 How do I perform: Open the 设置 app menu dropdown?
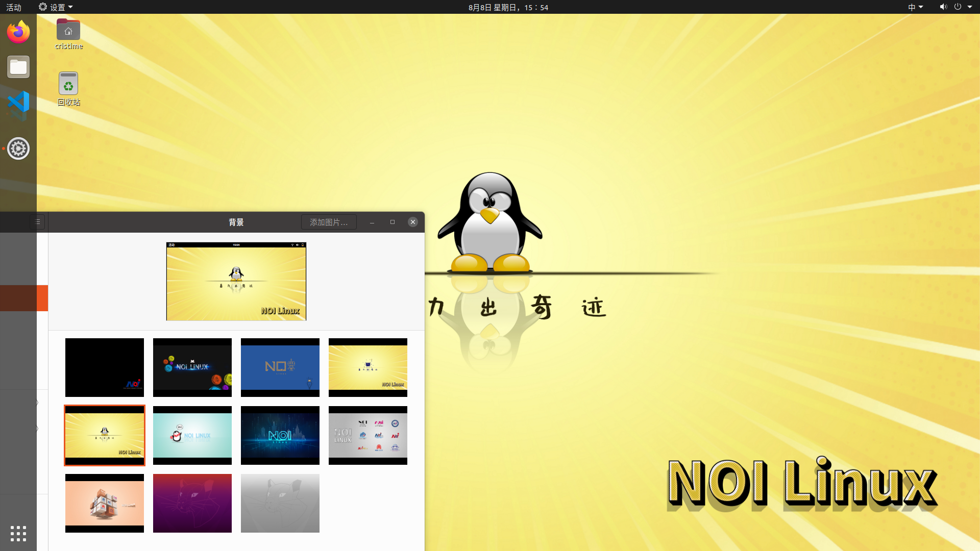[x=56, y=7]
